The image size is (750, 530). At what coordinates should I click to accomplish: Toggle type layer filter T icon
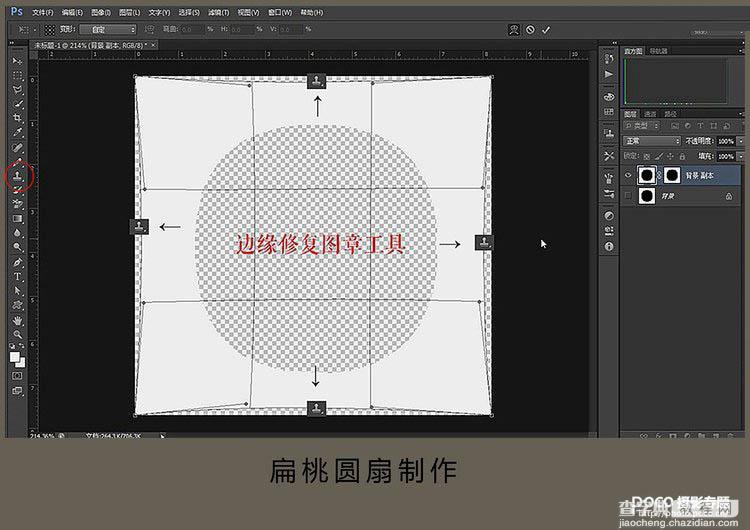[x=700, y=126]
